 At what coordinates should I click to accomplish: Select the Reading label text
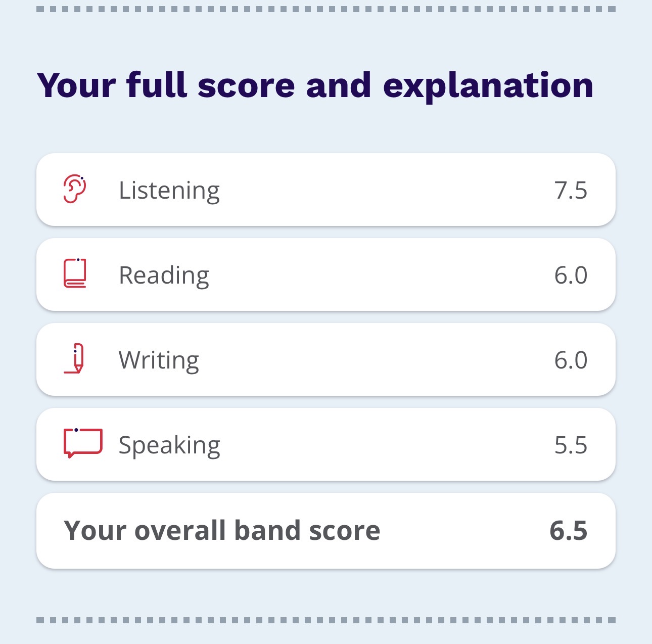pyautogui.click(x=164, y=276)
